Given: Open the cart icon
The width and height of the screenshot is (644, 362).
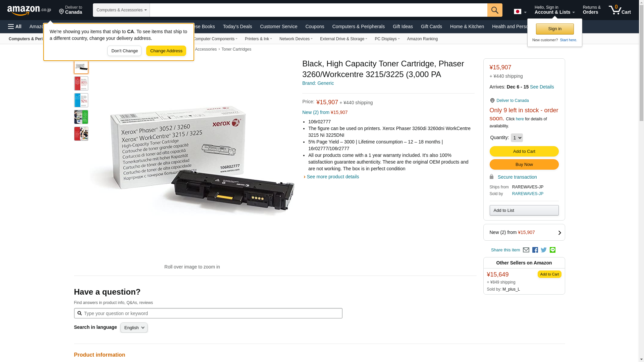Looking at the screenshot, I should pyautogui.click(x=620, y=10).
